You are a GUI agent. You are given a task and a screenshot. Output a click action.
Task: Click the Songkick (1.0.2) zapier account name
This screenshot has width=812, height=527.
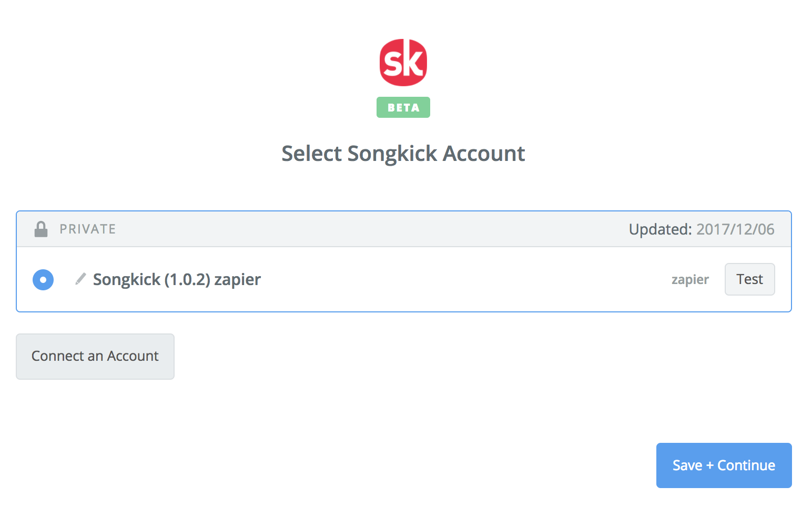click(x=177, y=280)
